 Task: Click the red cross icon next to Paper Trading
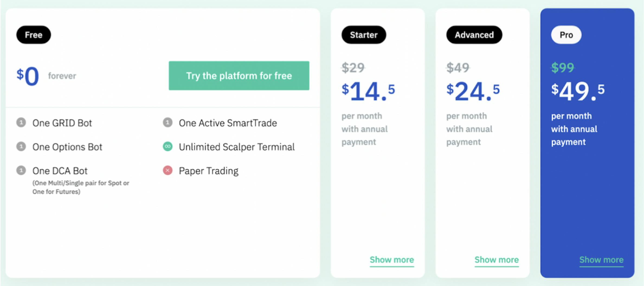[168, 171]
